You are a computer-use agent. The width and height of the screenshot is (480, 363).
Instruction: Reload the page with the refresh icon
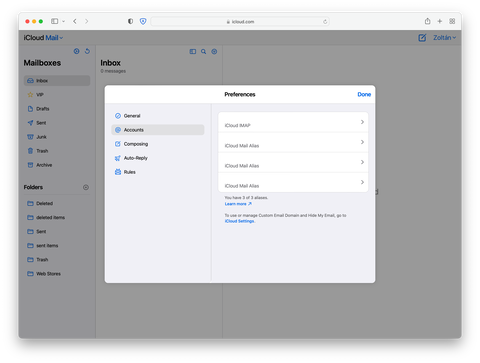pos(325,22)
